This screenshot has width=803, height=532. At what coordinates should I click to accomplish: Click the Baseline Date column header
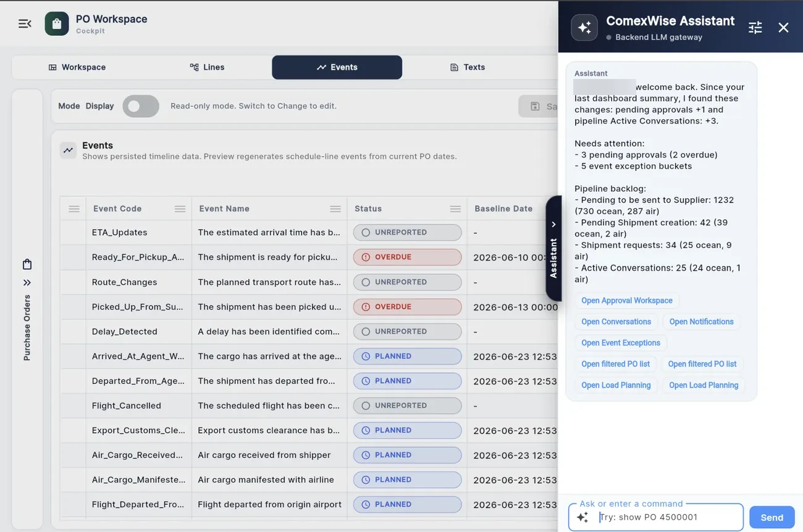pos(513,209)
